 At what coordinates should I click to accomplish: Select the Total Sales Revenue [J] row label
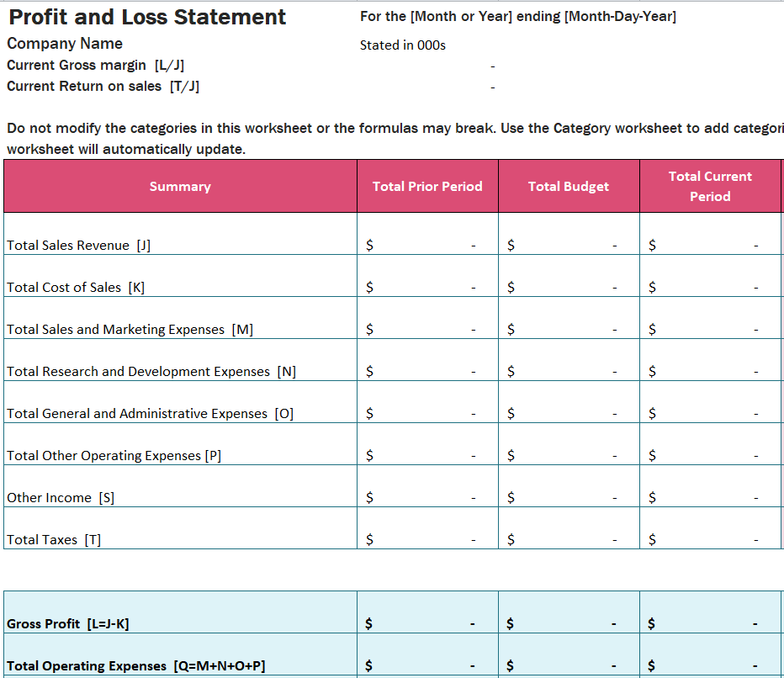click(79, 245)
